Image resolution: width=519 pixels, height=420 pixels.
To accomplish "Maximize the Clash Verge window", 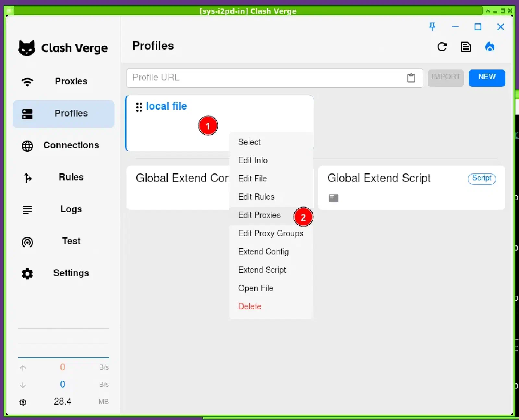I will click(x=478, y=27).
